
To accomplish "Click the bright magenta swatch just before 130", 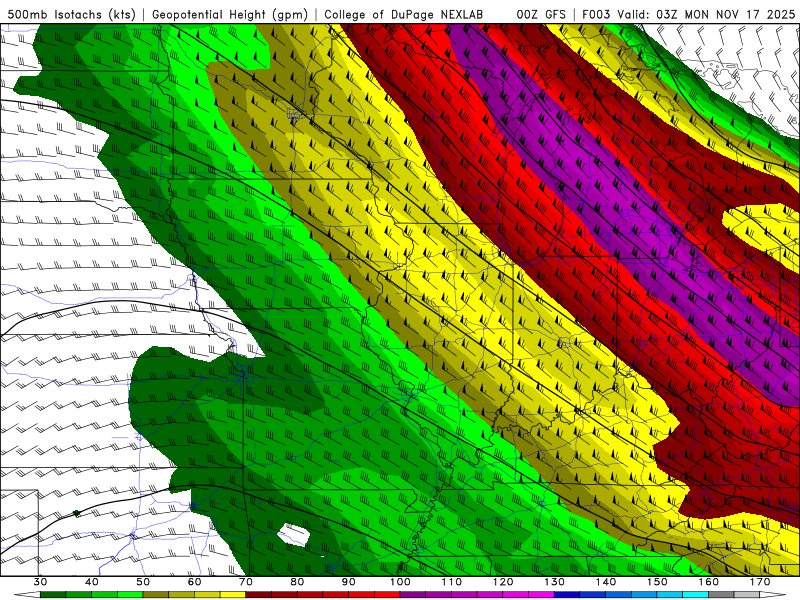I will (541, 595).
